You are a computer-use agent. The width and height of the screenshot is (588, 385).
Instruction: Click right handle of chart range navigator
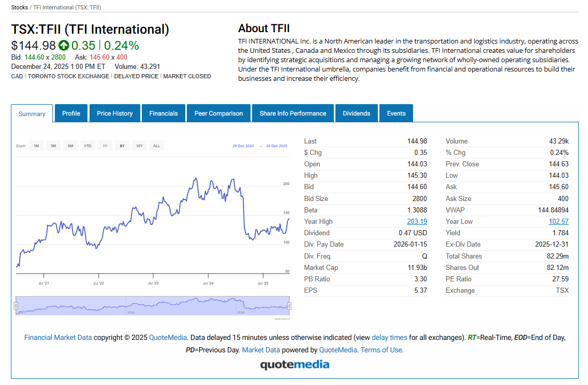pos(290,306)
